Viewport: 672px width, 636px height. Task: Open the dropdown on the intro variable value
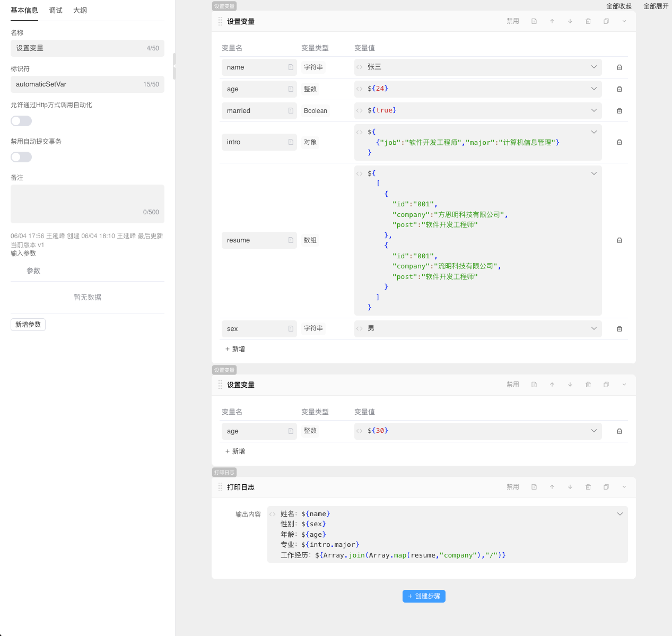coord(594,132)
